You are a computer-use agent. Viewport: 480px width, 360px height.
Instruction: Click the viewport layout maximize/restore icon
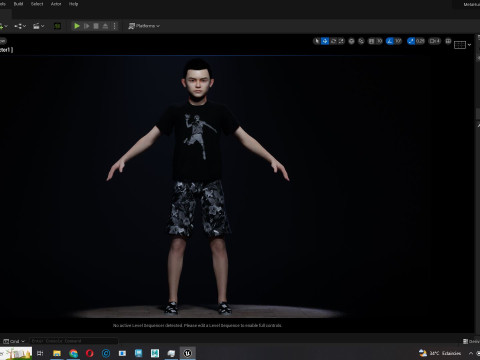click(x=448, y=41)
